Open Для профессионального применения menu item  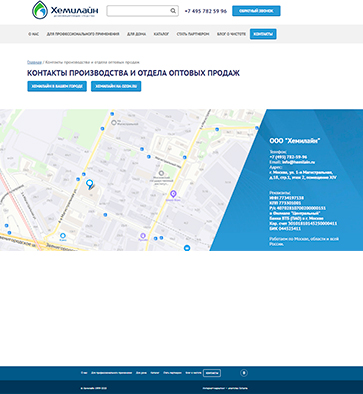coord(83,34)
